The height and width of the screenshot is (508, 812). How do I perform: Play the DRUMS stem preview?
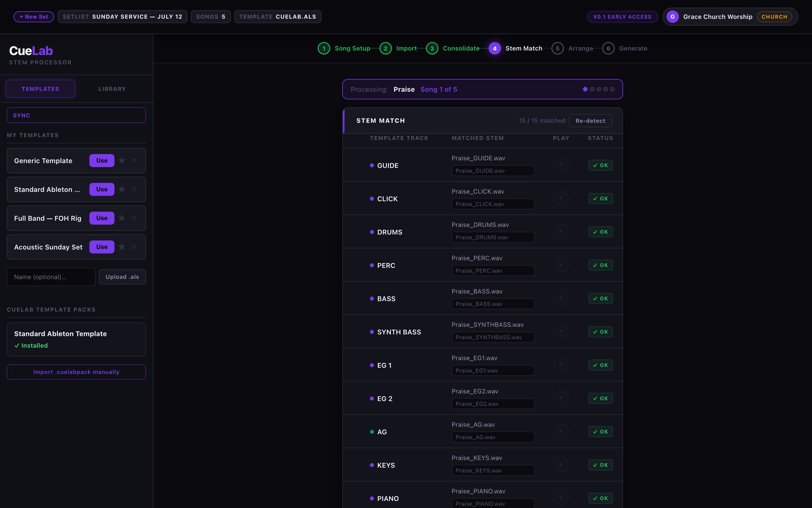pyautogui.click(x=561, y=231)
